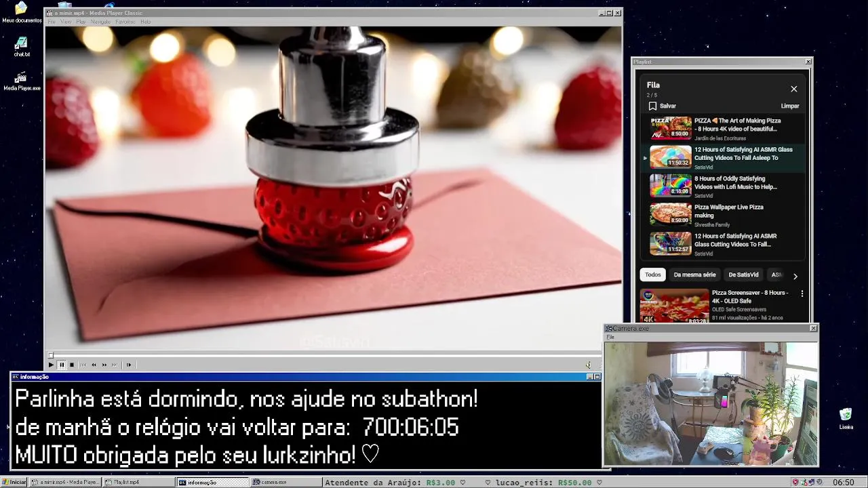Select PIZZA Art of Making Pizza thumbnail
The width and height of the screenshot is (868, 488).
[x=671, y=128]
